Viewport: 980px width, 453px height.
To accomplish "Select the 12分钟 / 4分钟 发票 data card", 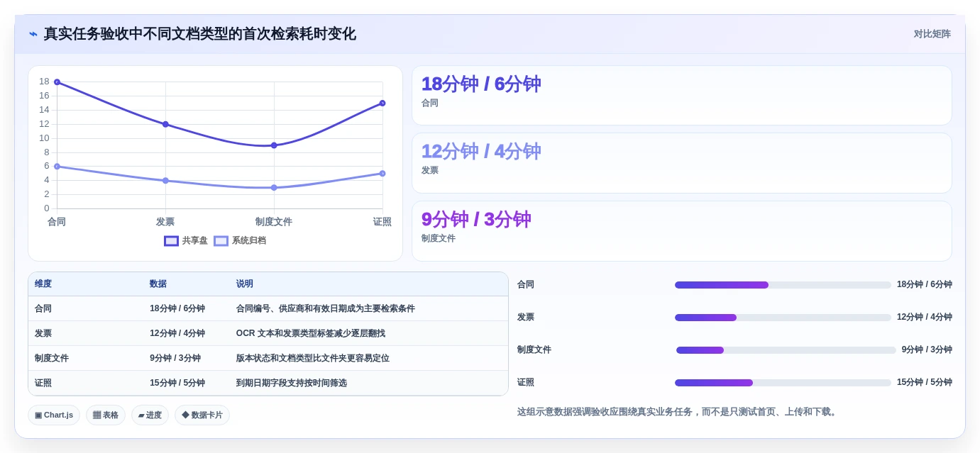I will point(682,163).
